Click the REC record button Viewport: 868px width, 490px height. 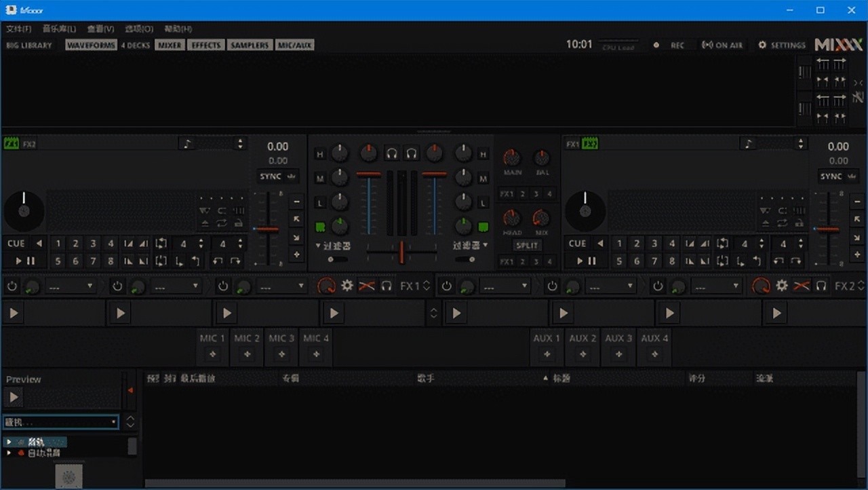tap(669, 45)
